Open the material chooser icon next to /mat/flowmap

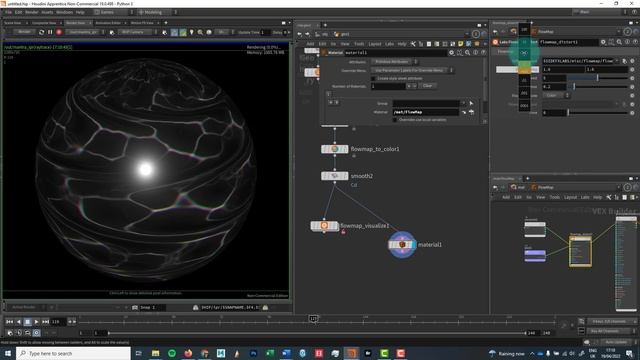[x=471, y=112]
